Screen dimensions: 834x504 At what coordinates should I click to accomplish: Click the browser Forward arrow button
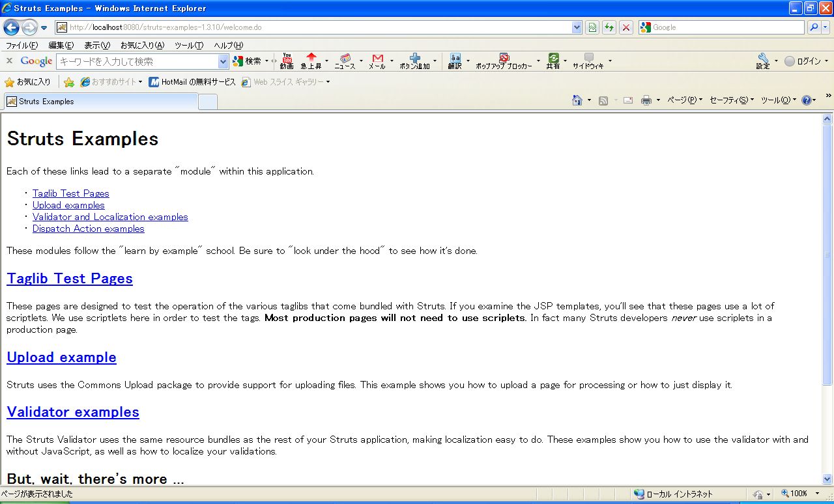point(29,27)
